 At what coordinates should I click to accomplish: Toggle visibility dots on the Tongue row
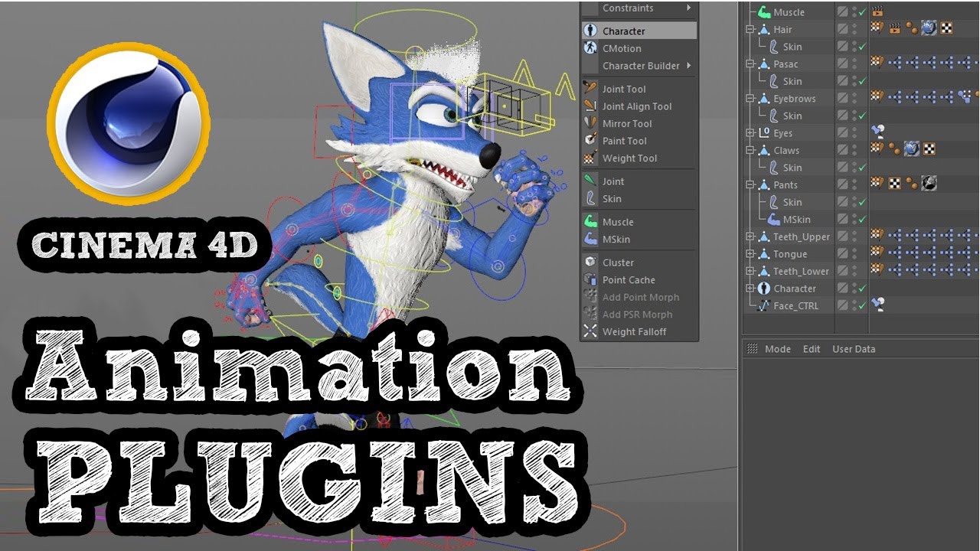point(854,254)
